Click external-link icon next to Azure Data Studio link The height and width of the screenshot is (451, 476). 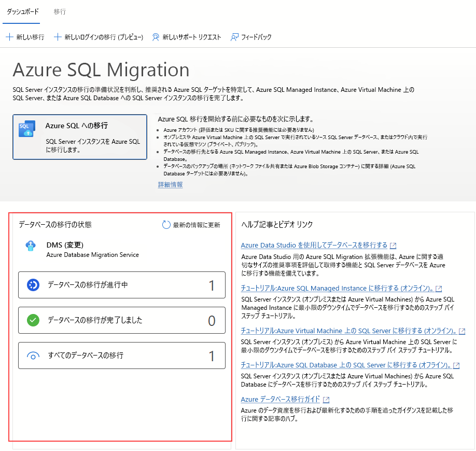coord(393,245)
